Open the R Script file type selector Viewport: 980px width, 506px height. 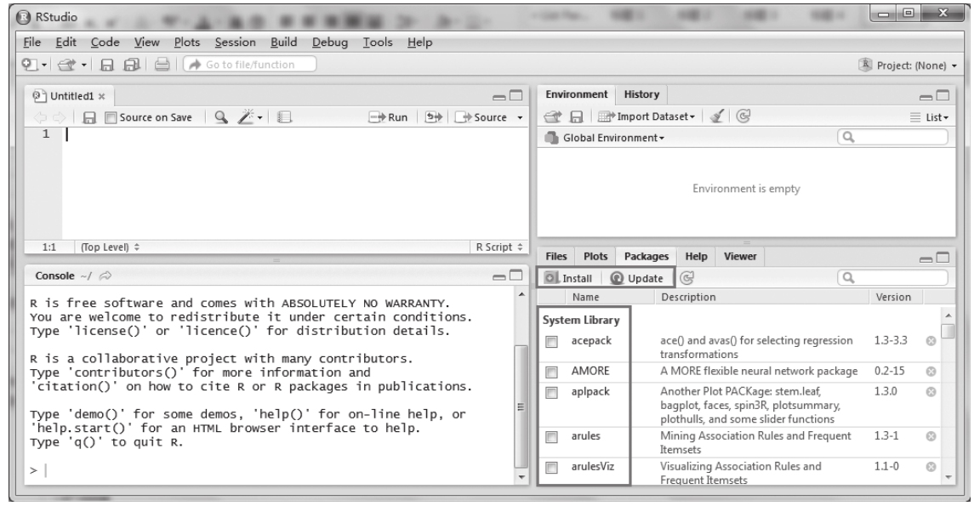499,247
